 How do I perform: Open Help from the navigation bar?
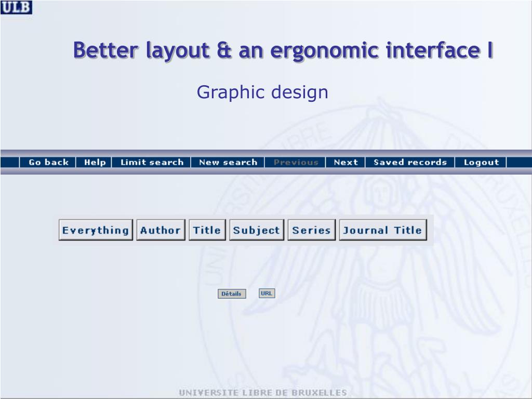(95, 162)
